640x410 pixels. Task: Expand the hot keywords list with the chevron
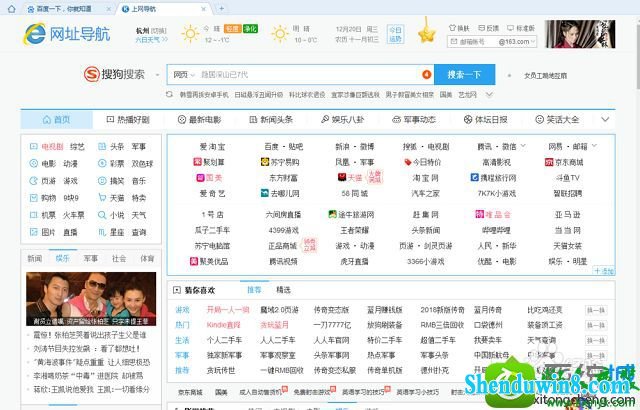click(489, 95)
